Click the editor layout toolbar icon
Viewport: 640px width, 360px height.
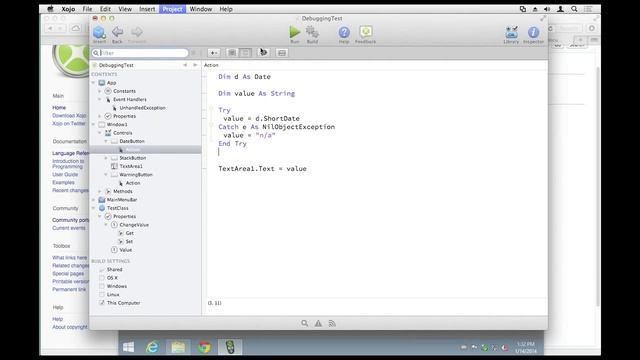coord(282,53)
